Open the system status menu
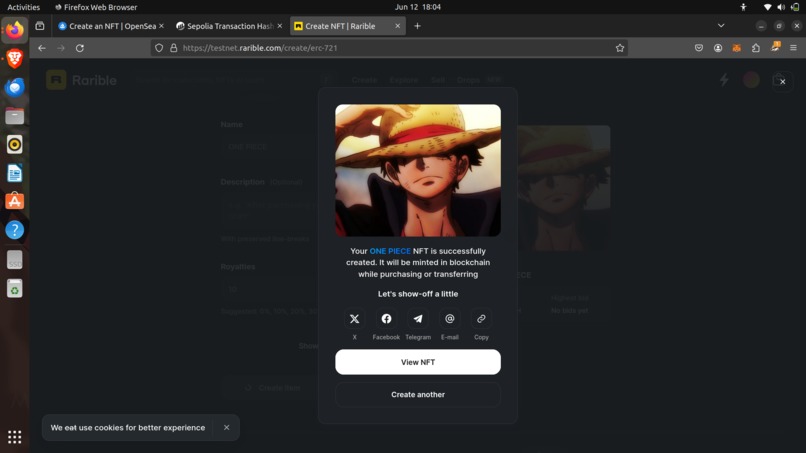Image resolution: width=806 pixels, height=453 pixels. click(x=780, y=7)
